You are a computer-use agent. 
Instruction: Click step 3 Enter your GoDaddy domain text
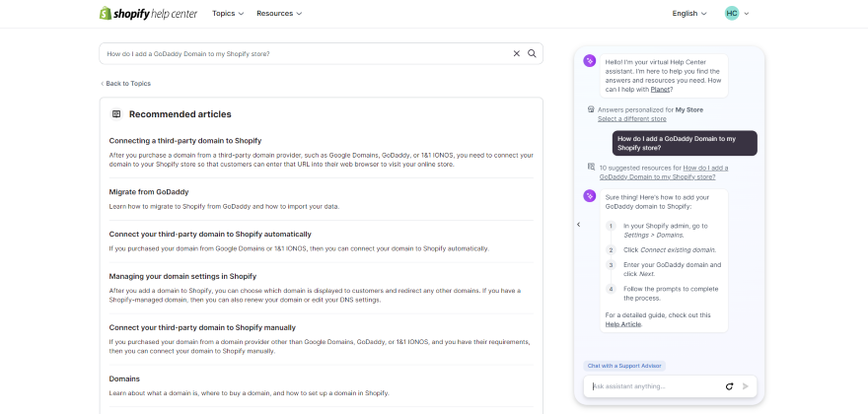coord(672,269)
